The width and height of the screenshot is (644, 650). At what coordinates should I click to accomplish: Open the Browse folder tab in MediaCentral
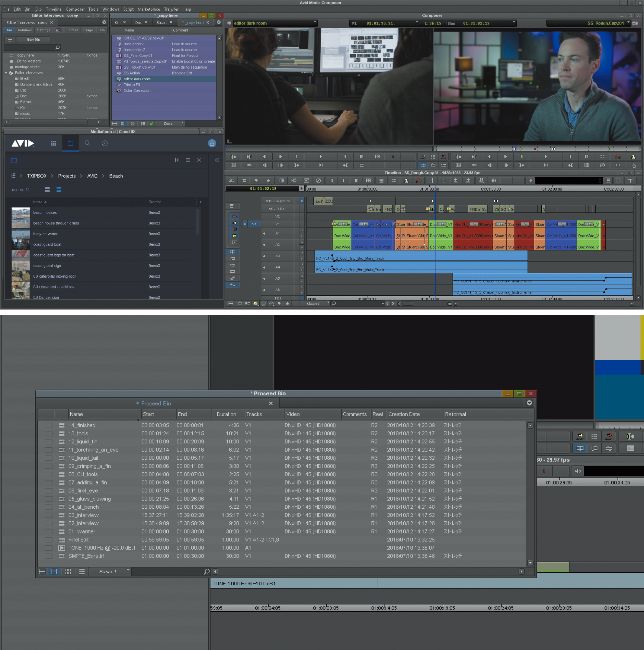(x=70, y=143)
